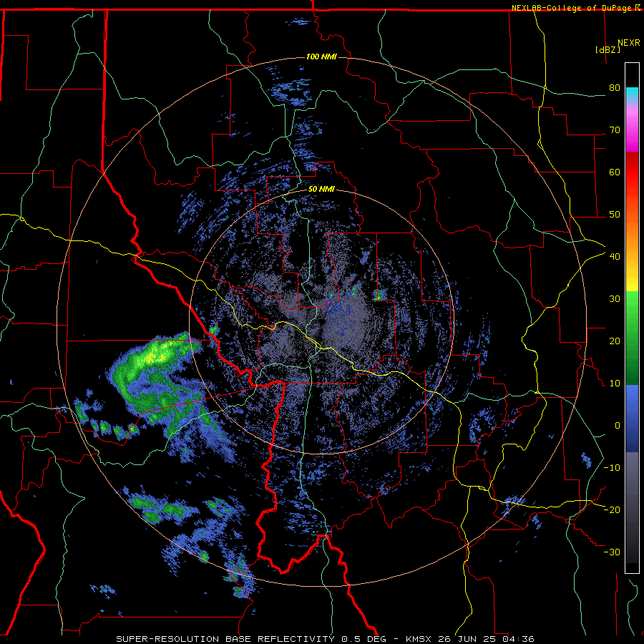
Task: Click the 20 value on the dBZ scale
Action: (x=615, y=341)
